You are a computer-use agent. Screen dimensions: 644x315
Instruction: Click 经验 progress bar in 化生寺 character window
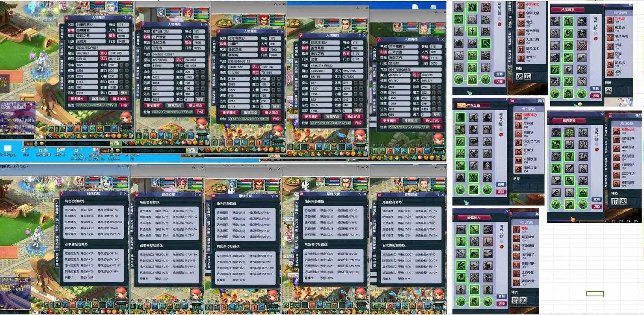[x=173, y=112]
